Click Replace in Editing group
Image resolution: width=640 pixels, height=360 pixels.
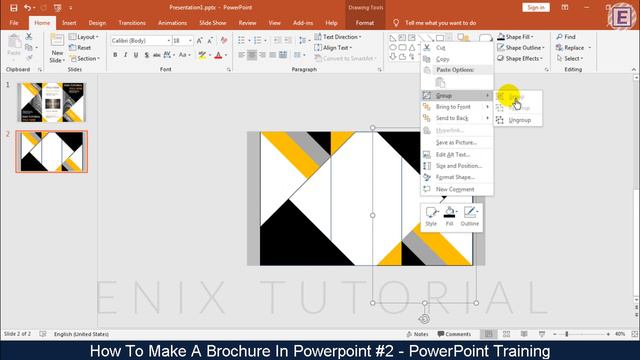point(570,47)
